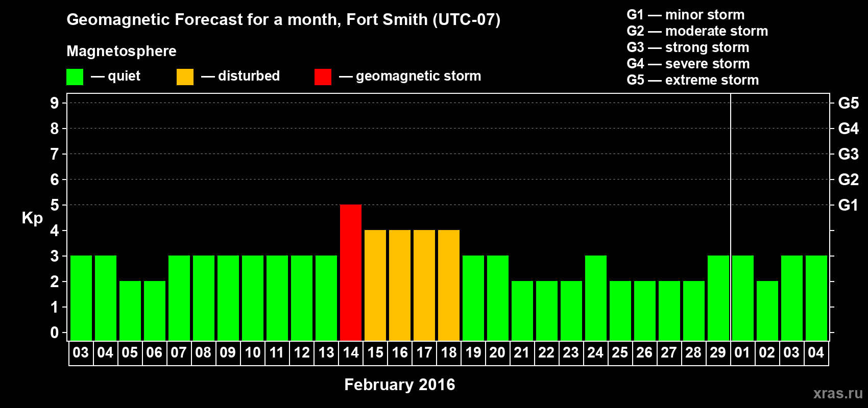The width and height of the screenshot is (868, 408).
Task: Click the green bar for February 29
Action: (x=718, y=298)
